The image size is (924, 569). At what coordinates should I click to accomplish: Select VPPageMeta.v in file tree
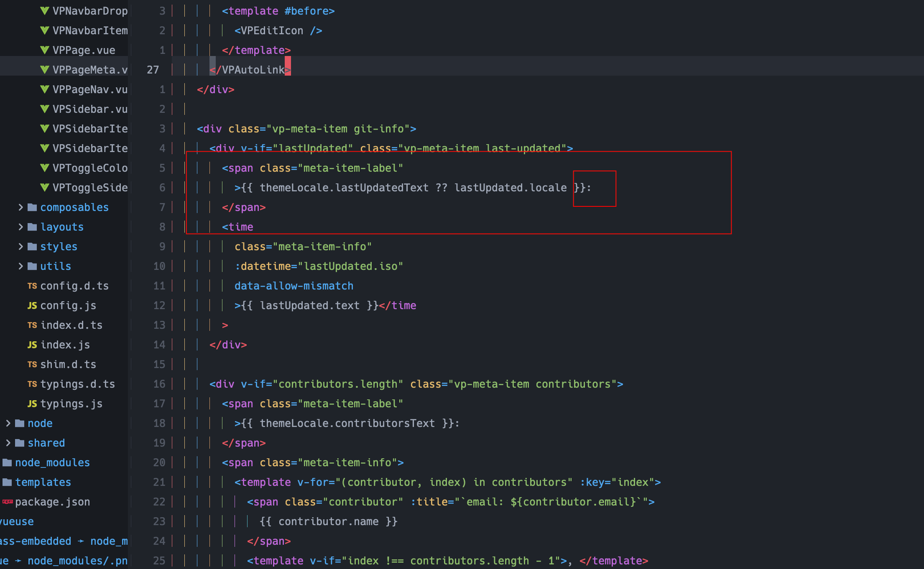[x=90, y=70]
